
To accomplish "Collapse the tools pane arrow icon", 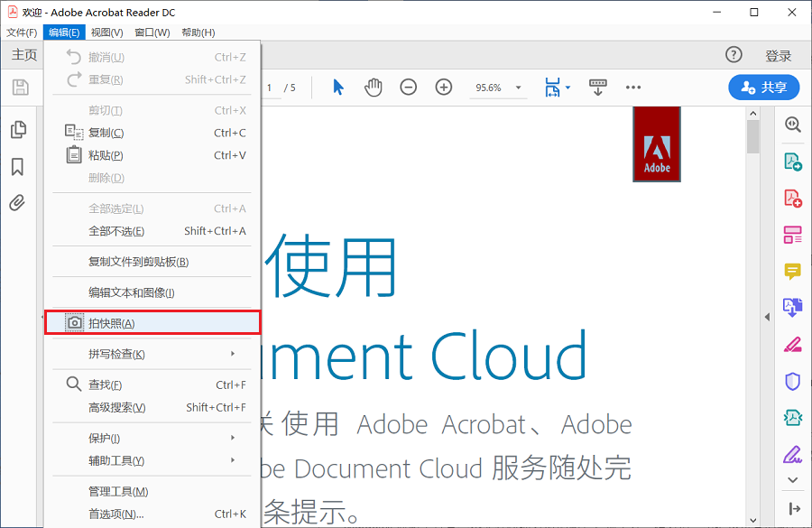I will (x=794, y=509).
